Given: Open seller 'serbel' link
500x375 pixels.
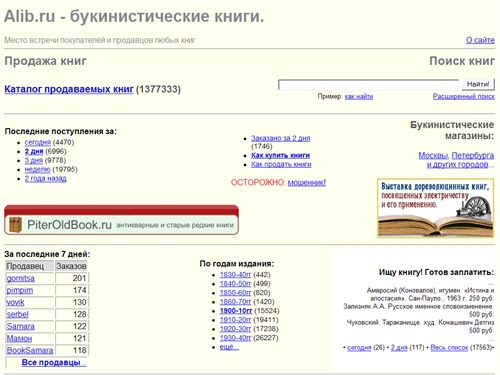Looking at the screenshot, I should [x=17, y=314].
